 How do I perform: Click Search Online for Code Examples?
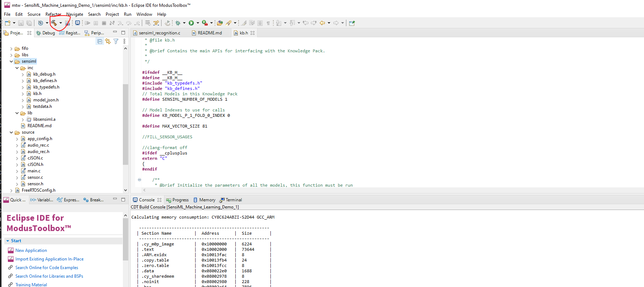[47, 268]
